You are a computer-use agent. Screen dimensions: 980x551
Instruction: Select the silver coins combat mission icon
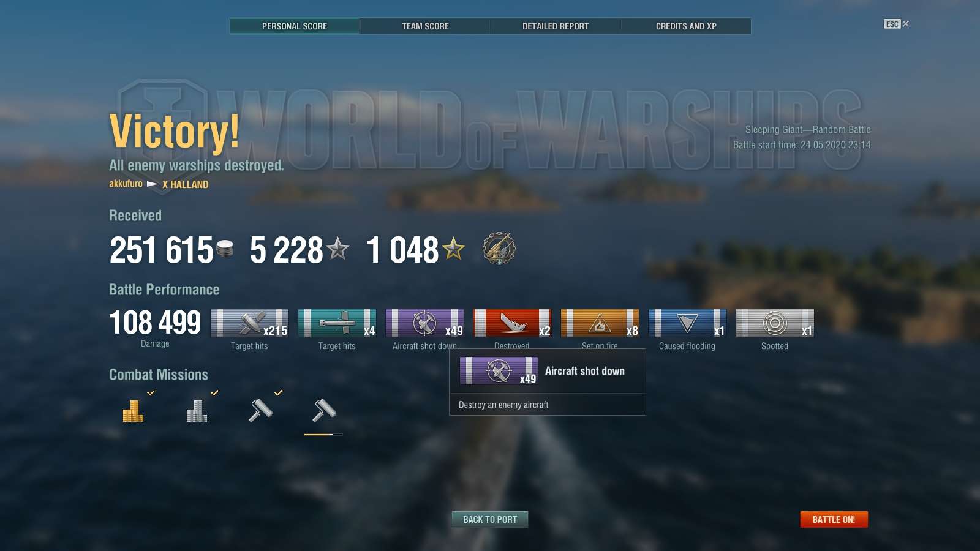[x=197, y=411]
